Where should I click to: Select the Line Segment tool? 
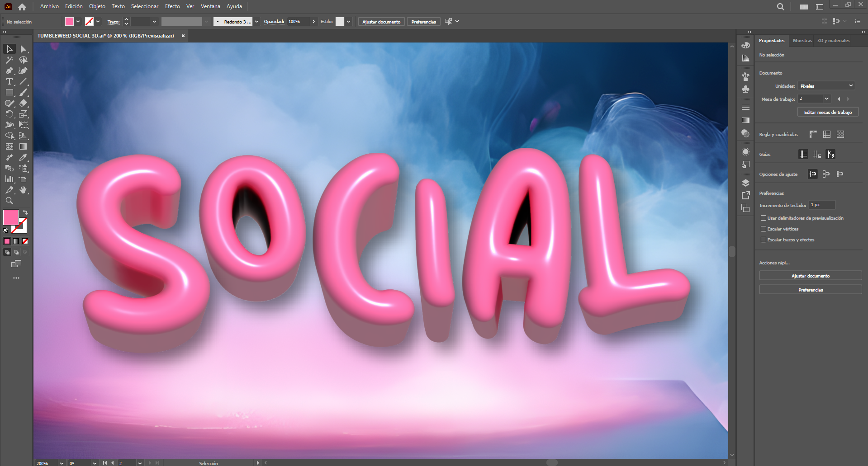24,81
